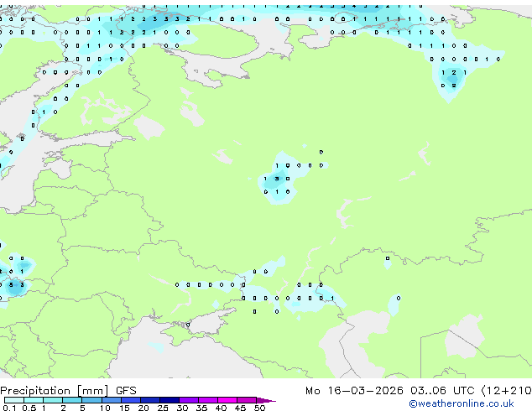Screen dimensions: 532x411
Task: Click the '45' legend label
Action: click(240, 408)
